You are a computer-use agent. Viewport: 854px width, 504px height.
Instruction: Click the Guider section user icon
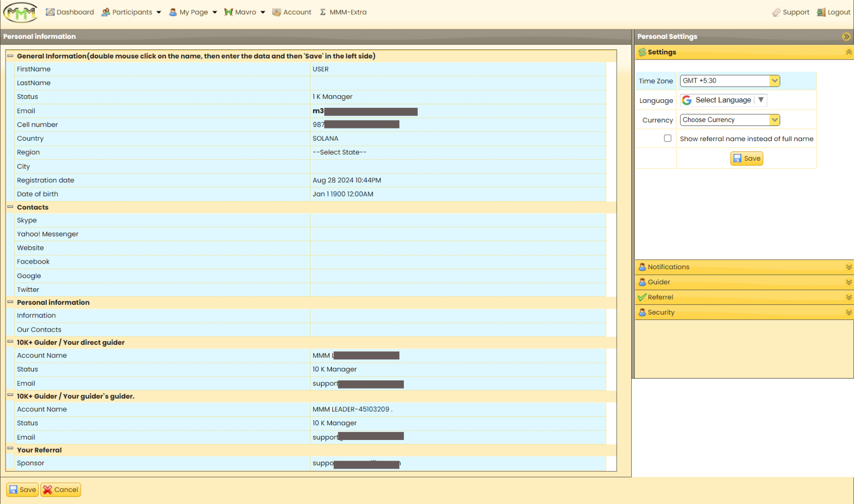[x=642, y=282]
